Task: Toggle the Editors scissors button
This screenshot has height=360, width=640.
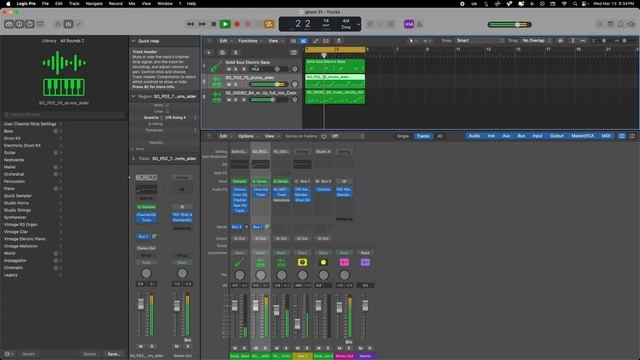Action: (x=79, y=24)
